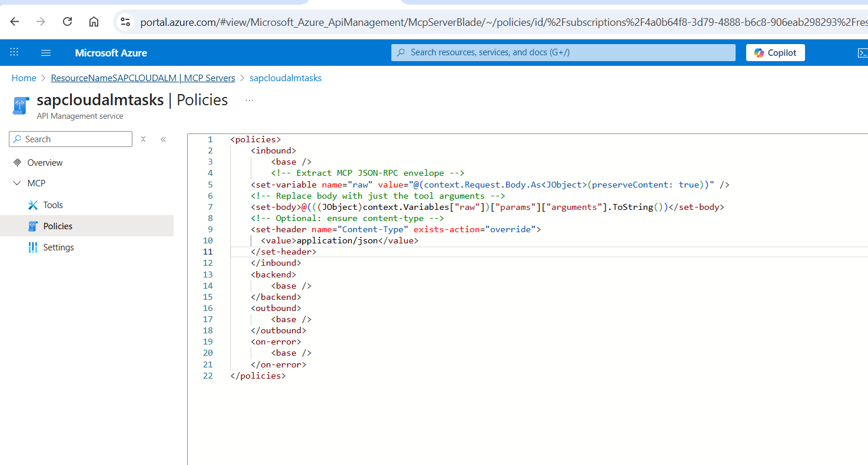
Task: Reload the Azure portal page
Action: [67, 22]
